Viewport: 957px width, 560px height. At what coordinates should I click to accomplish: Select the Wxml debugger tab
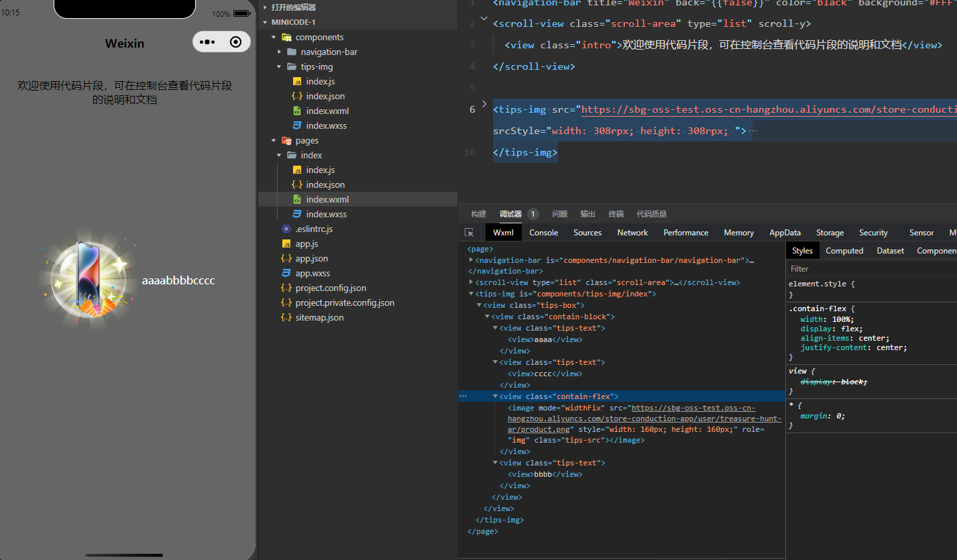click(x=503, y=233)
